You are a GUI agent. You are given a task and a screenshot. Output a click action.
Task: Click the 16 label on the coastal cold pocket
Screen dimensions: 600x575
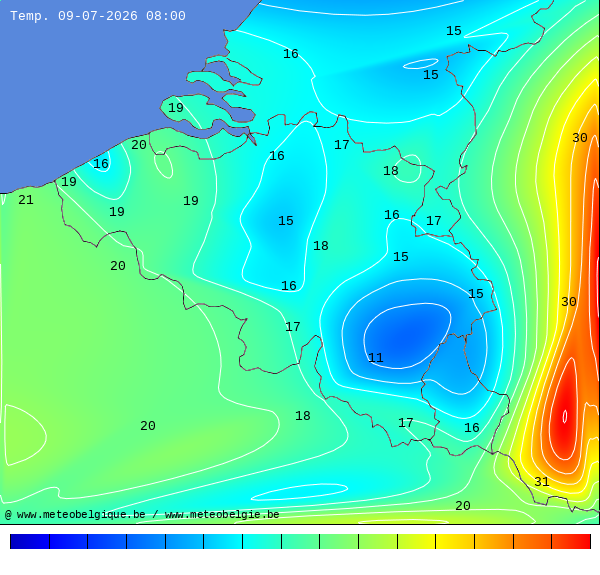tap(101, 164)
